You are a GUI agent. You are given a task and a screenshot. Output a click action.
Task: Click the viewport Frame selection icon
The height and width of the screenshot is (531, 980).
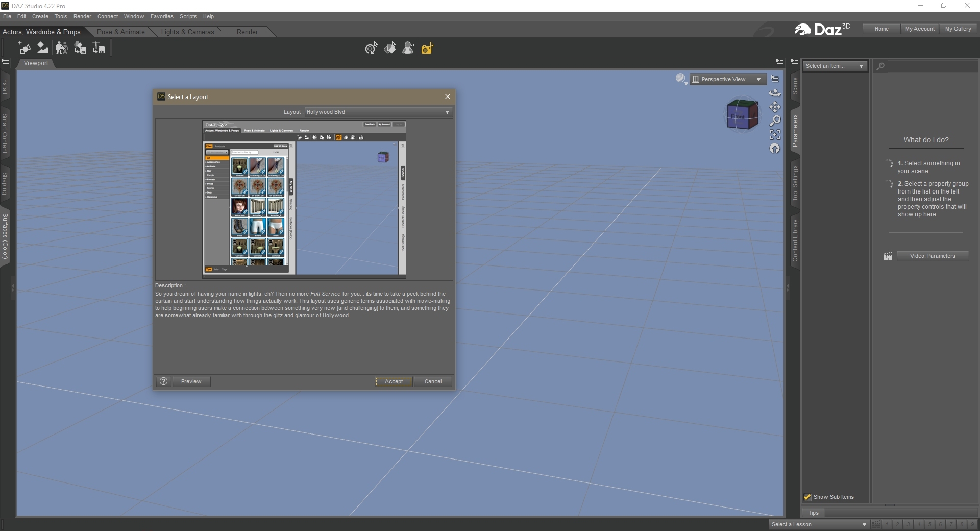click(x=775, y=134)
